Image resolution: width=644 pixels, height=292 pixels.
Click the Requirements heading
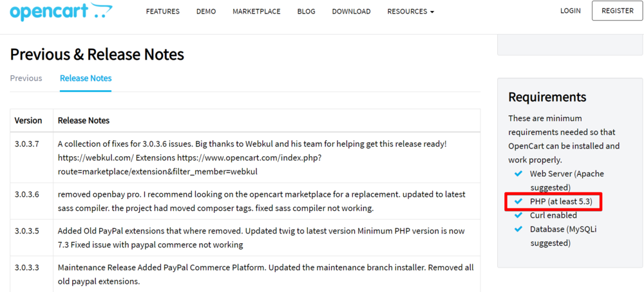click(547, 97)
